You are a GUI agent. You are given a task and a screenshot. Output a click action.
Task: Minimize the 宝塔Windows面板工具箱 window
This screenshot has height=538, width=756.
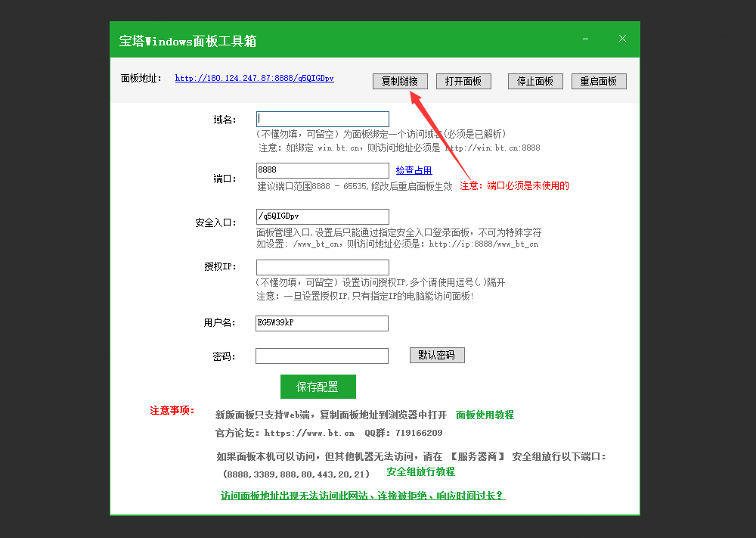pos(585,39)
